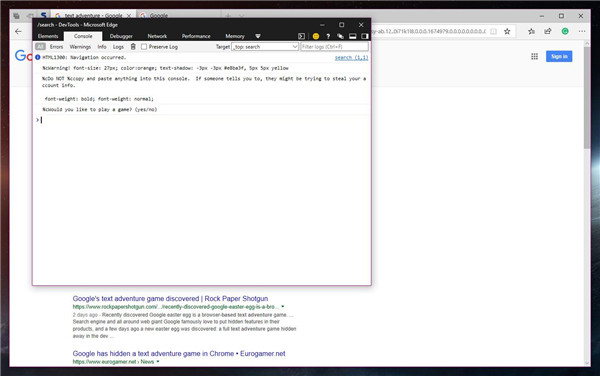Click the reading view icon in address bar

(x=494, y=31)
